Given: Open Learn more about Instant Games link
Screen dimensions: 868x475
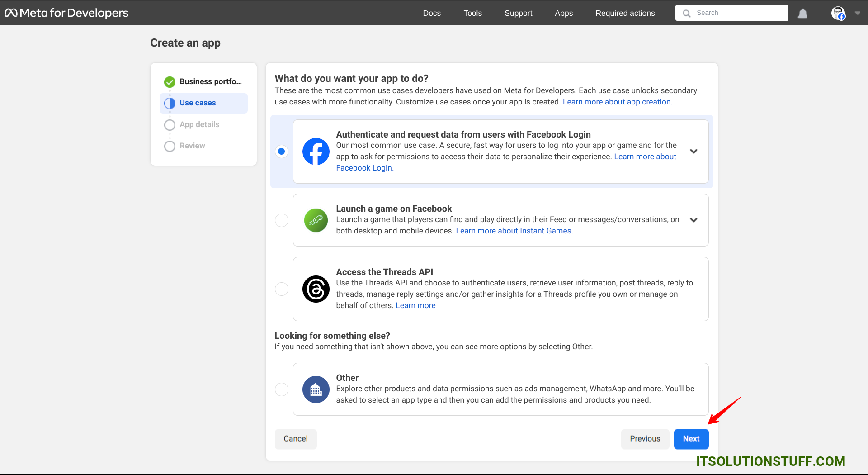Looking at the screenshot, I should pos(514,231).
